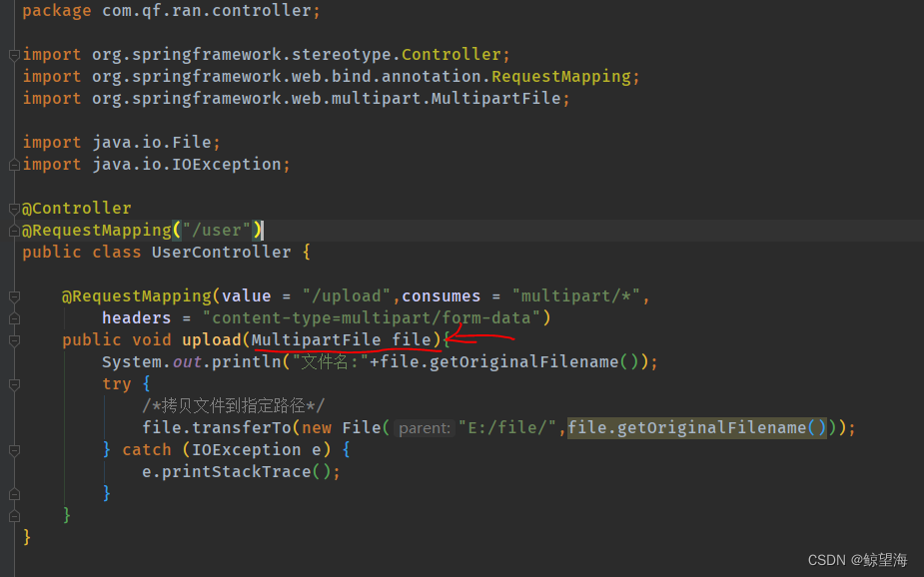The height and width of the screenshot is (577, 924).
Task: Click the "multipart/*" string literal
Action: (x=575, y=295)
